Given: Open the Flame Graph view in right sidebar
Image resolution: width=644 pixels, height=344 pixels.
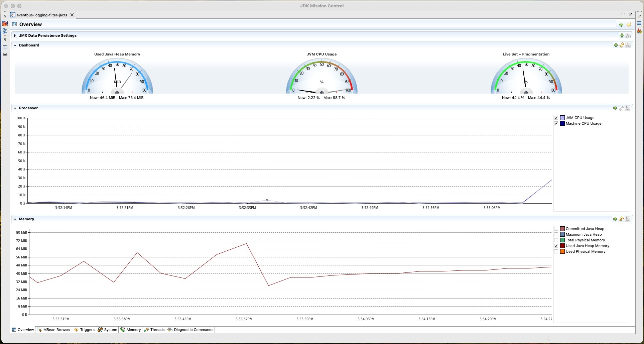Looking at the screenshot, I should [639, 31].
